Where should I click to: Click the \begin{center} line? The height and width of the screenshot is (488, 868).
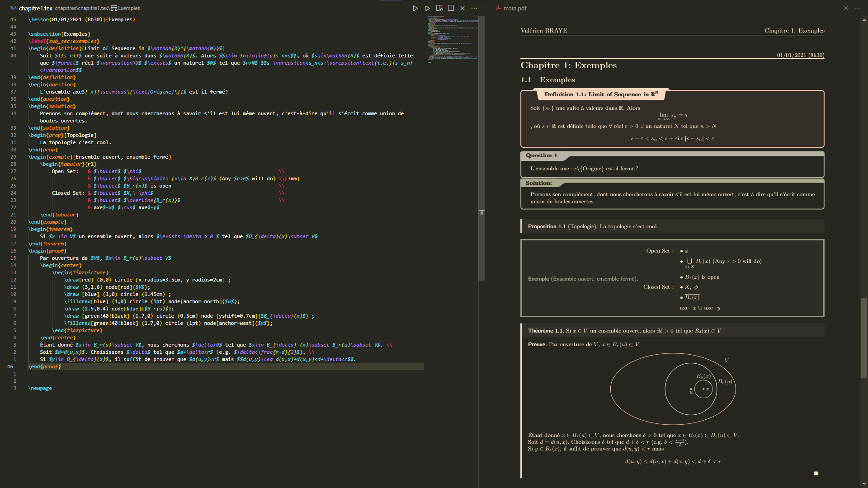pos(61,265)
